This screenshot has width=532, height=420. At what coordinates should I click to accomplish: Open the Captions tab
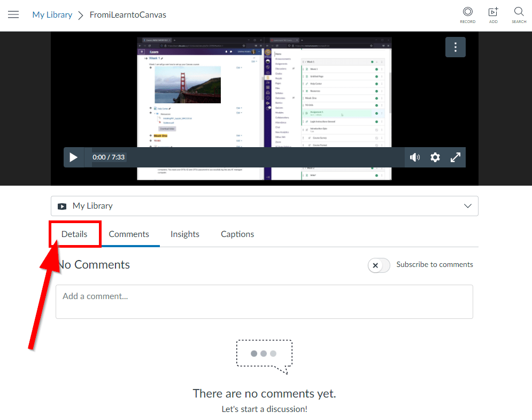point(237,234)
